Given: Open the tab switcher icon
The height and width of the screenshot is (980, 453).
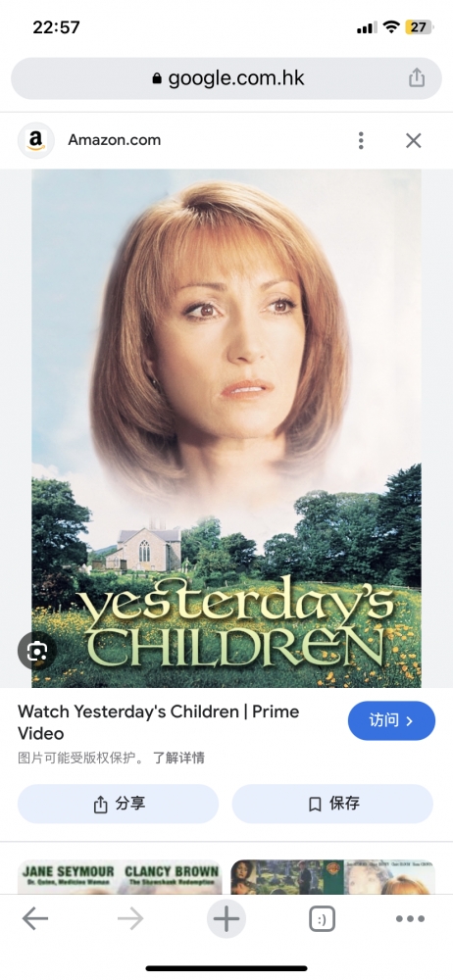Looking at the screenshot, I should 323,919.
